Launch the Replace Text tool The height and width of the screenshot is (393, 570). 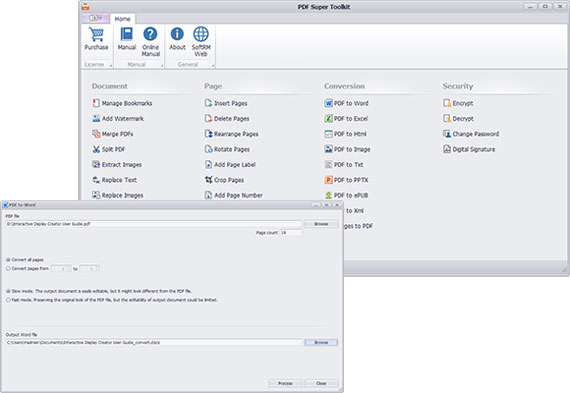tap(115, 180)
